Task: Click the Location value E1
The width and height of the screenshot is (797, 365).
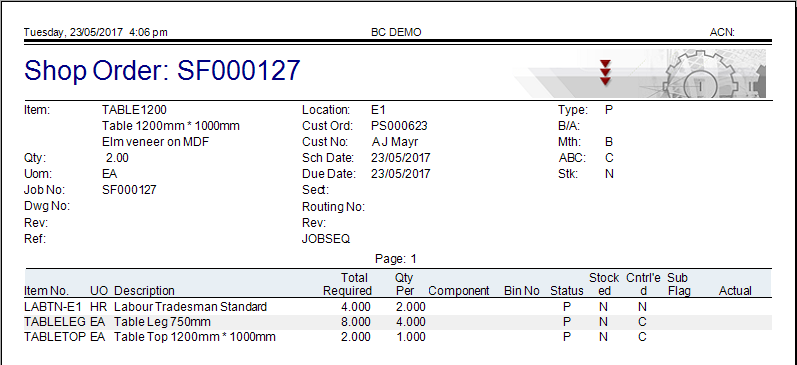Action: point(378,110)
